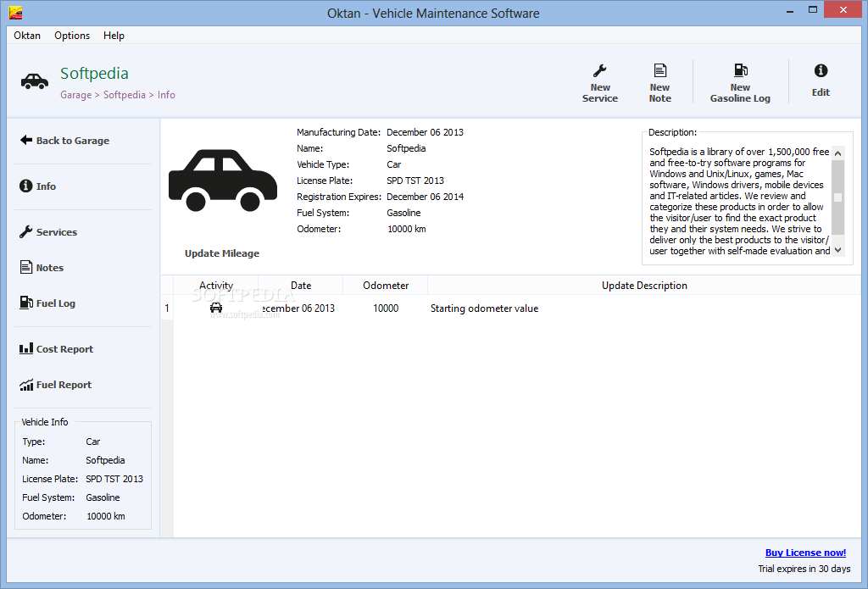This screenshot has height=589, width=868.
Task: Click the small car icon beside Softpedia title
Action: point(34,81)
